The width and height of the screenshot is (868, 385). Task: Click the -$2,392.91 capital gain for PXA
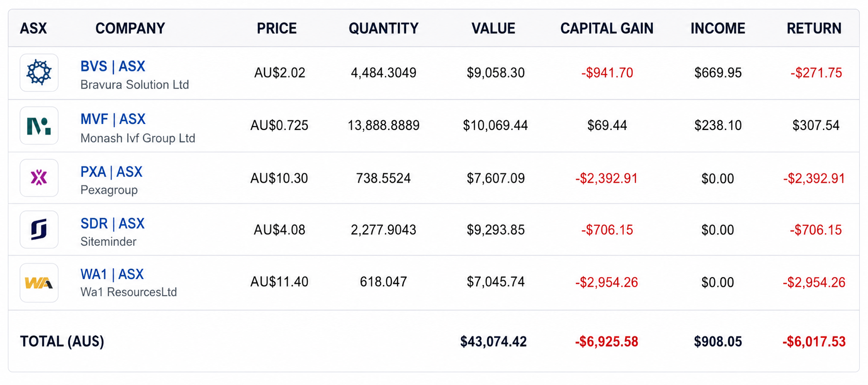point(607,178)
